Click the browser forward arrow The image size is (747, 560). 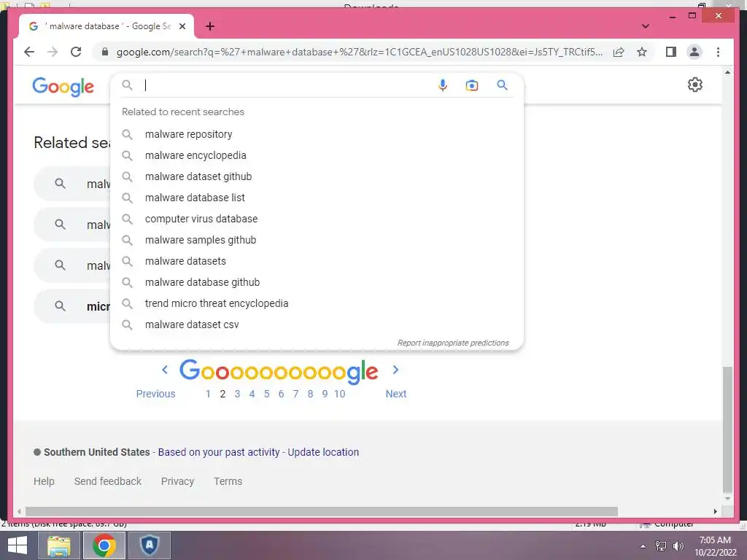tap(53, 52)
